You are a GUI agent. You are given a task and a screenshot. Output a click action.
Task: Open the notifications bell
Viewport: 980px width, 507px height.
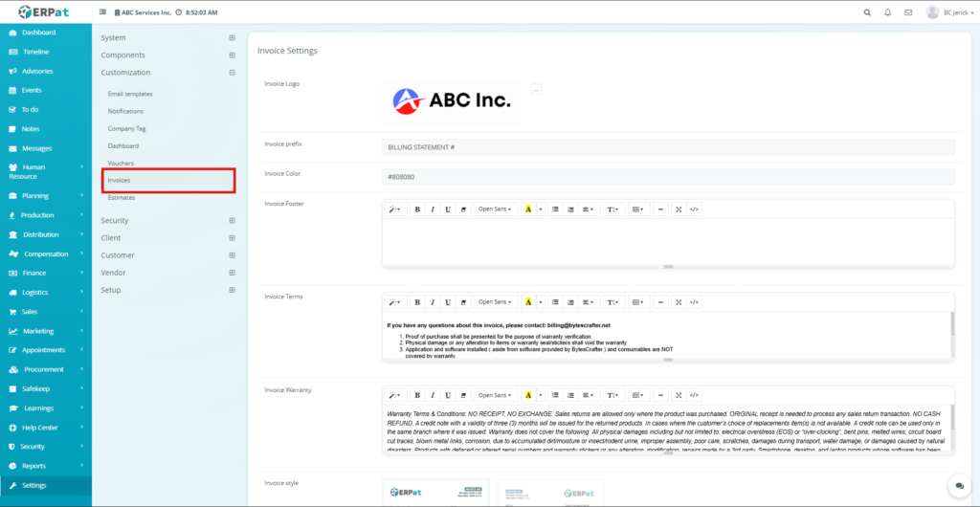point(887,12)
